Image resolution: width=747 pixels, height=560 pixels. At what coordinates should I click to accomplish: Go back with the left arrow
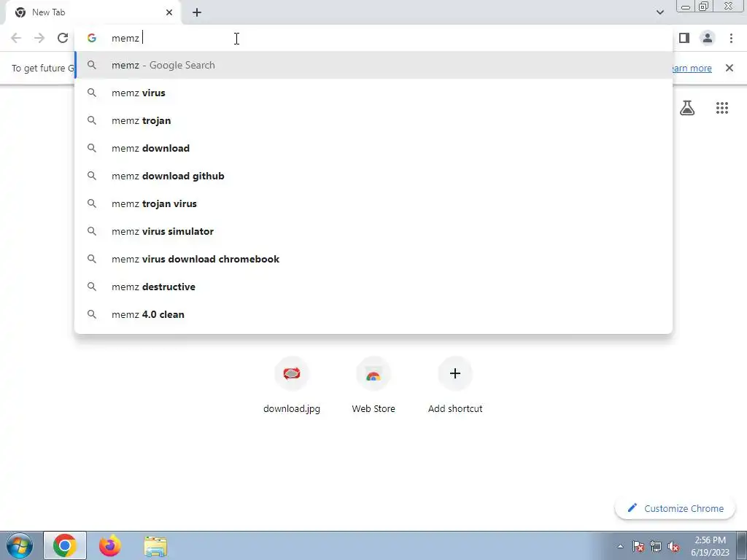click(16, 38)
